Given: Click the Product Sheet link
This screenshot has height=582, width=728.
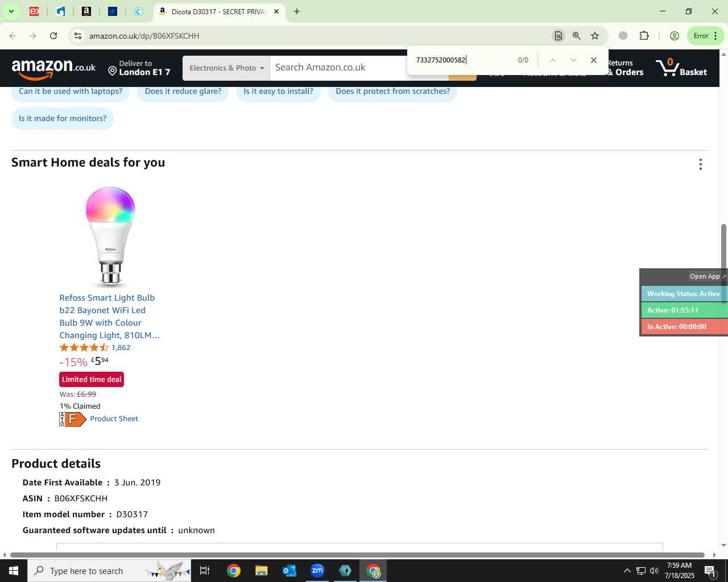Looking at the screenshot, I should [114, 419].
